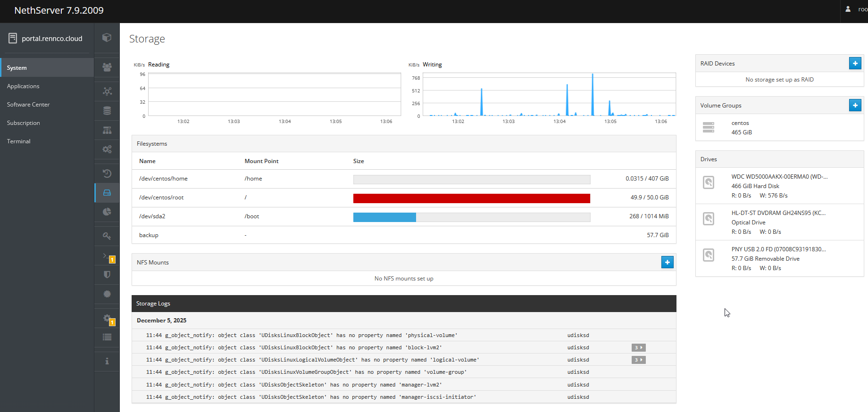Open the logs list icon in sidebar
This screenshot has width=868, height=412.
pyautogui.click(x=107, y=337)
